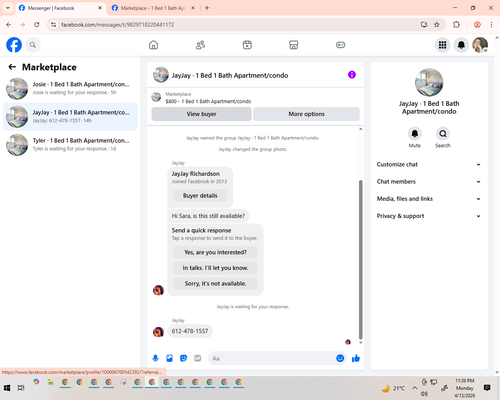This screenshot has width=500, height=400.
Task: Open JayJay conversation in list
Action: (x=70, y=117)
